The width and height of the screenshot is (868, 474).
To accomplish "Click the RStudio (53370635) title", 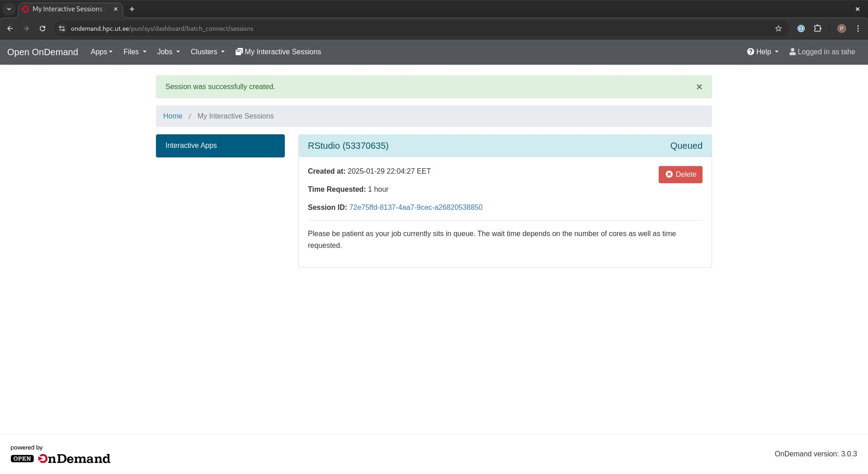I will [x=348, y=146].
